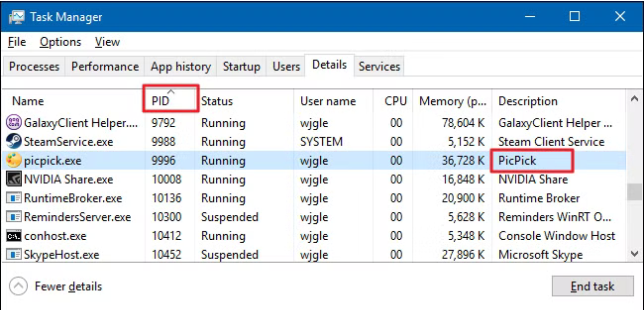
Task: Open the Options menu
Action: coord(60,42)
